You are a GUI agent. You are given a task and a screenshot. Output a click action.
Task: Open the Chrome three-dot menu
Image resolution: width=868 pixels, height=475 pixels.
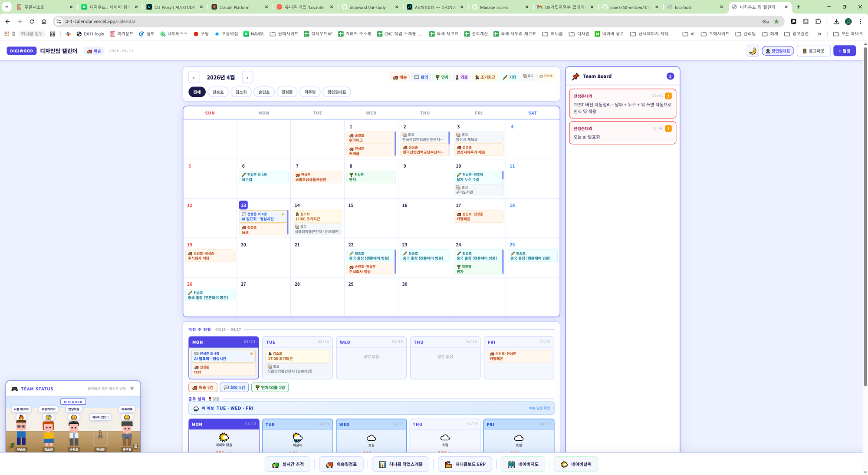(860, 21)
